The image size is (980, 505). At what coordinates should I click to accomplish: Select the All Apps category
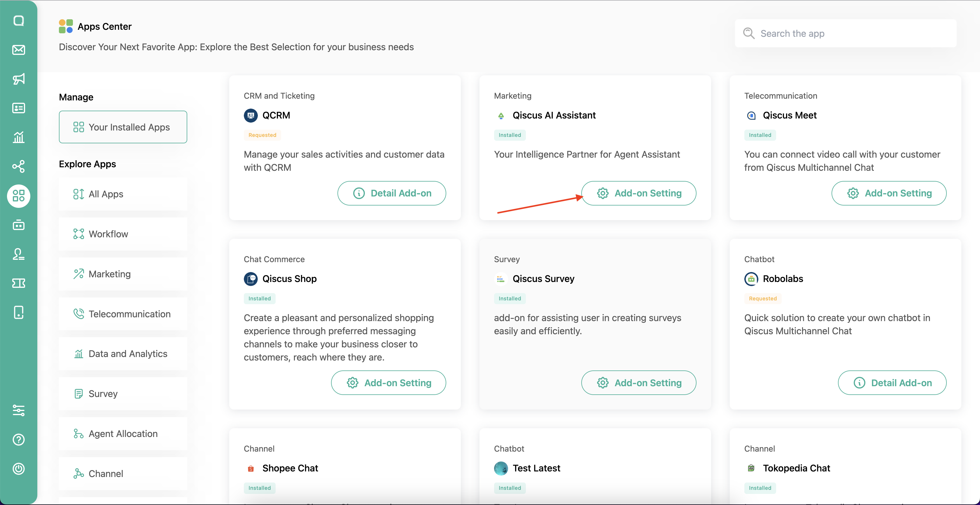[123, 194]
